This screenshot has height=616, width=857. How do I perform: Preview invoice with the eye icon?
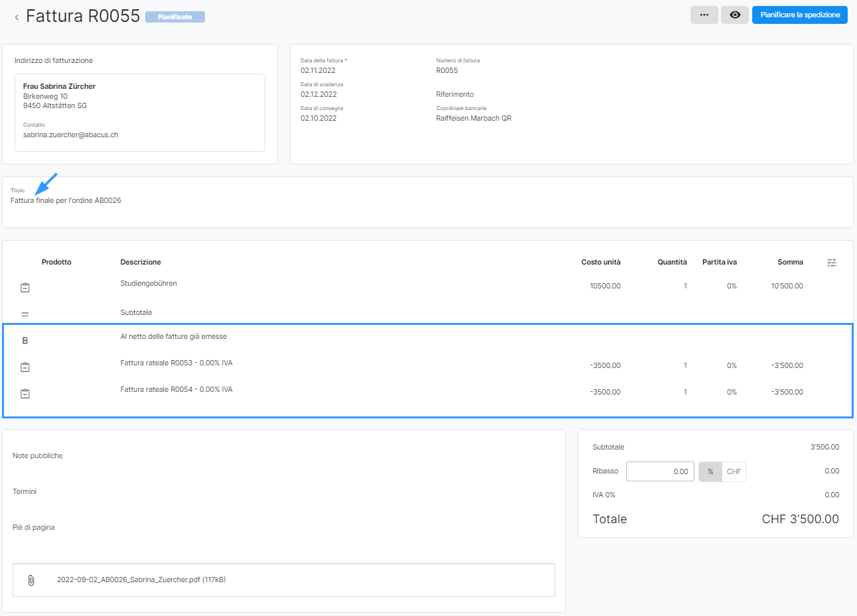(x=734, y=15)
